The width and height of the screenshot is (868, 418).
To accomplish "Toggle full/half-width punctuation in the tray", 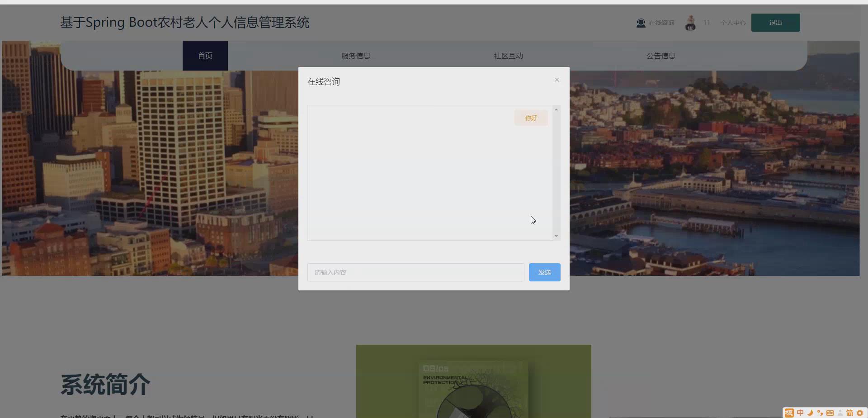I will [x=820, y=413].
